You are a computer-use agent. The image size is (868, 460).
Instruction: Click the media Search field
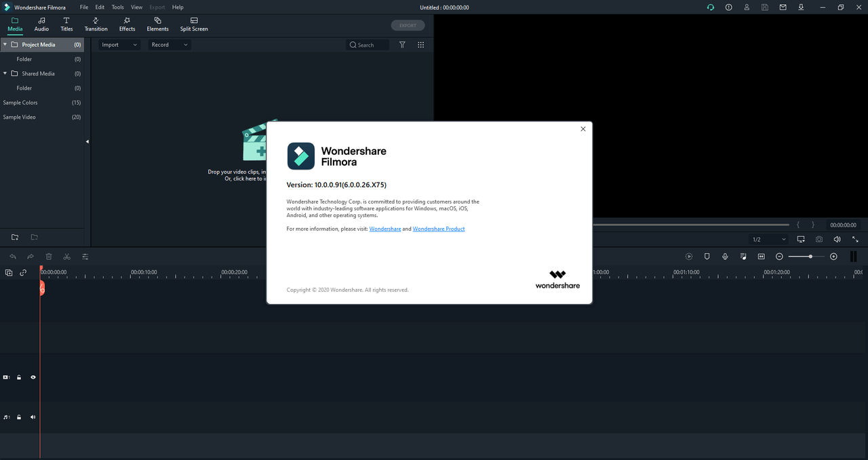tap(368, 45)
